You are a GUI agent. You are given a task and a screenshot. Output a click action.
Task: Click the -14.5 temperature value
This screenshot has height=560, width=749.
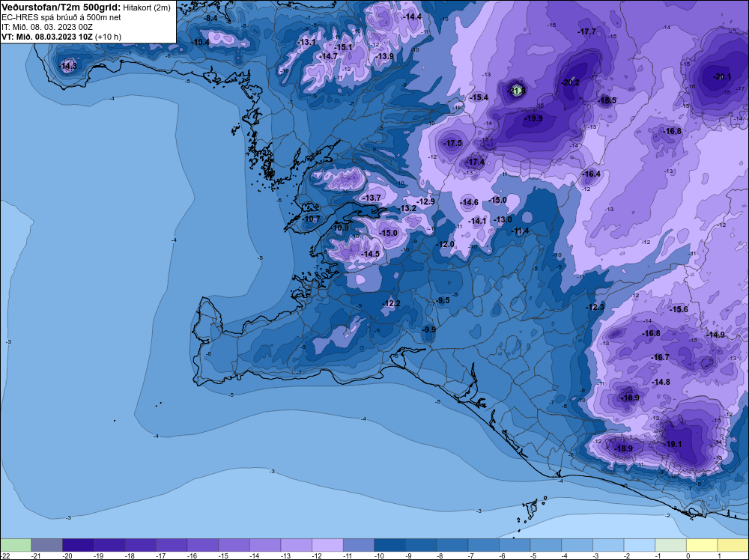(x=371, y=254)
